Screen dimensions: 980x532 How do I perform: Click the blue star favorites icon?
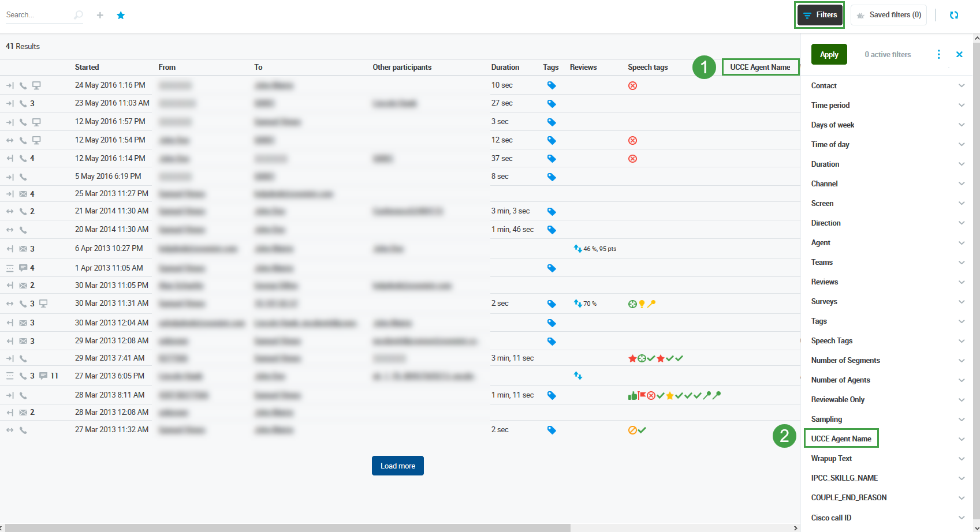tap(121, 15)
